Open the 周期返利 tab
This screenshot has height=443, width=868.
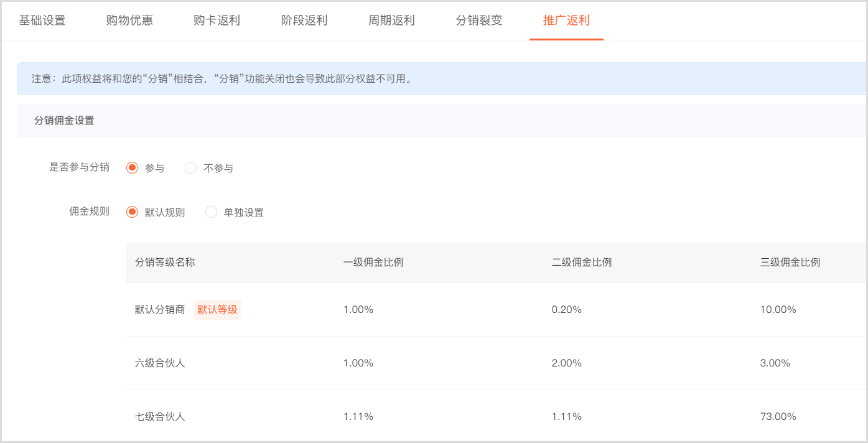click(x=391, y=21)
